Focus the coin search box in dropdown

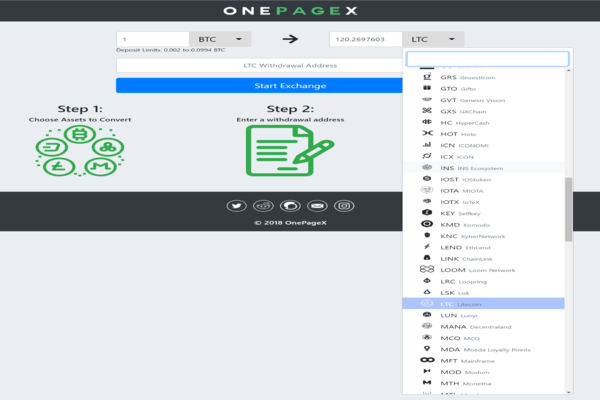coord(488,59)
